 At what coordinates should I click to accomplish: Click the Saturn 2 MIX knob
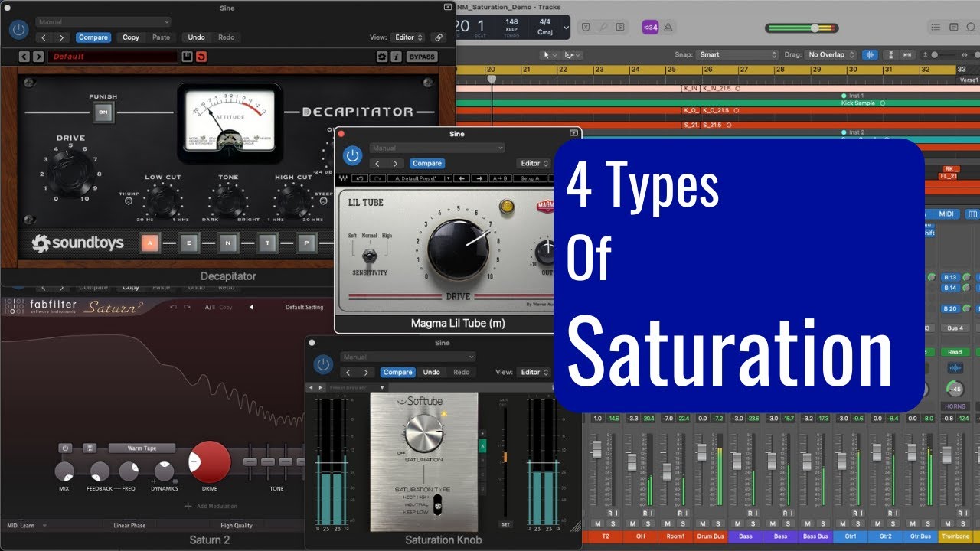point(64,471)
